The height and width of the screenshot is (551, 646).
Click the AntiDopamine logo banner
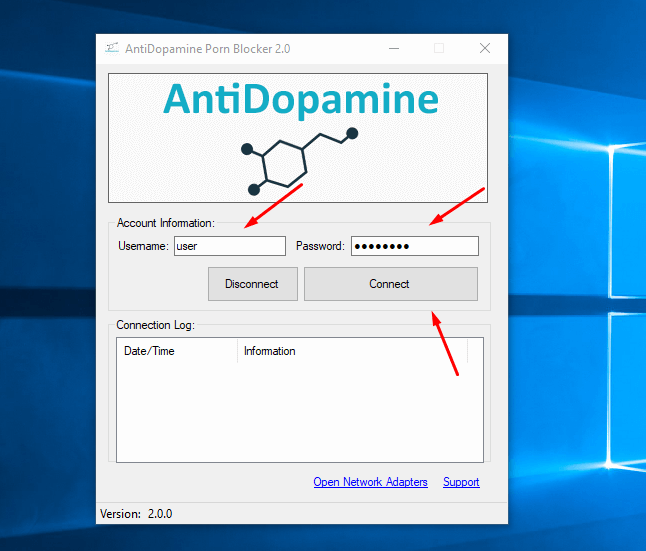click(x=298, y=138)
